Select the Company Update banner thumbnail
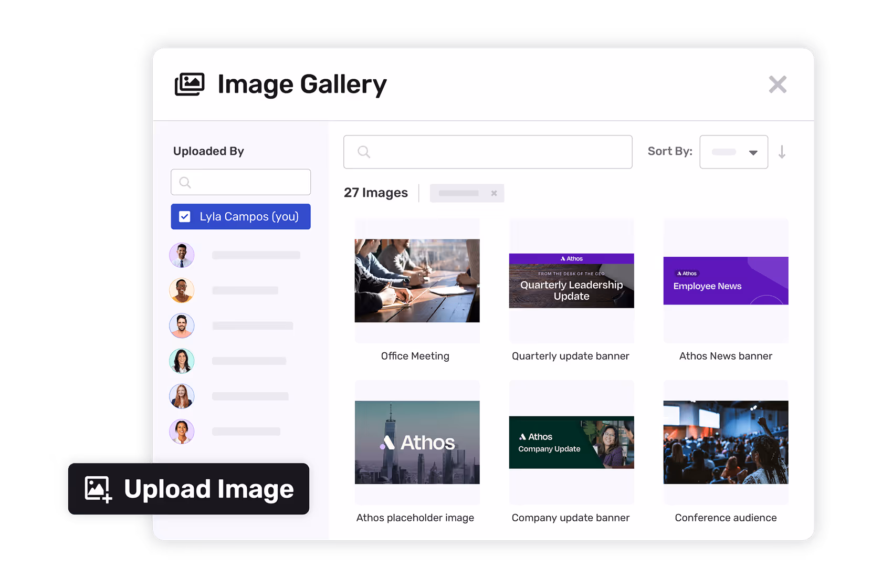This screenshot has width=882, height=588. pos(571,443)
